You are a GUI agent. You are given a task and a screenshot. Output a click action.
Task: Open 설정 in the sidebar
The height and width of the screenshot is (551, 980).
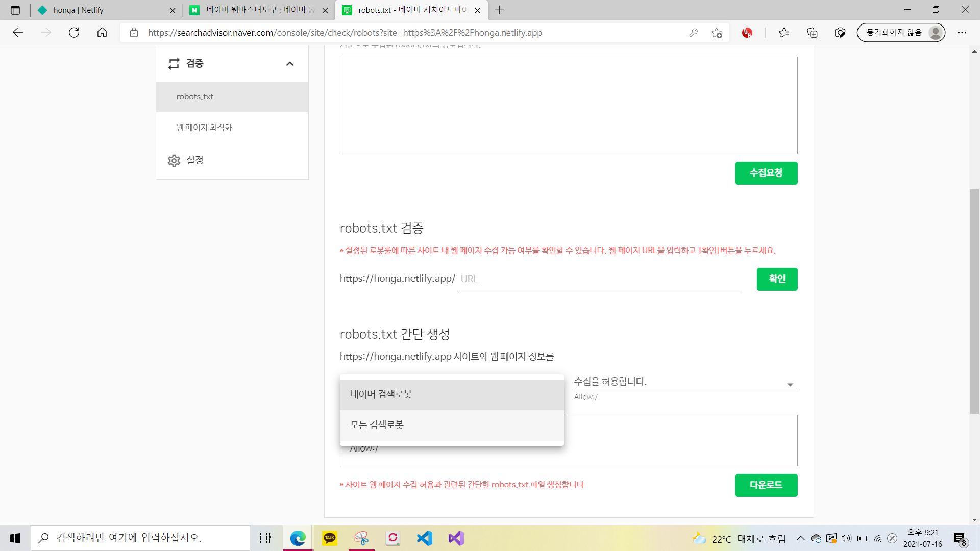pos(232,160)
